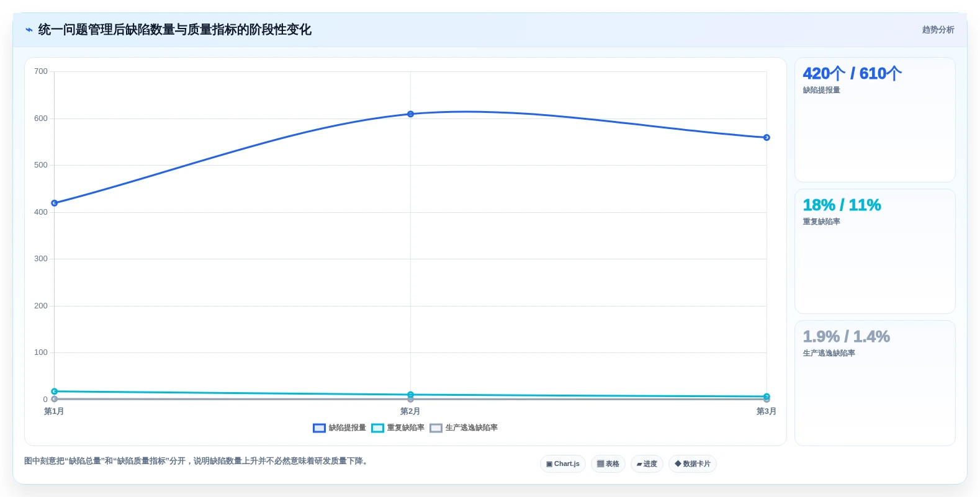Click the 第1月 x-axis label

(x=54, y=411)
